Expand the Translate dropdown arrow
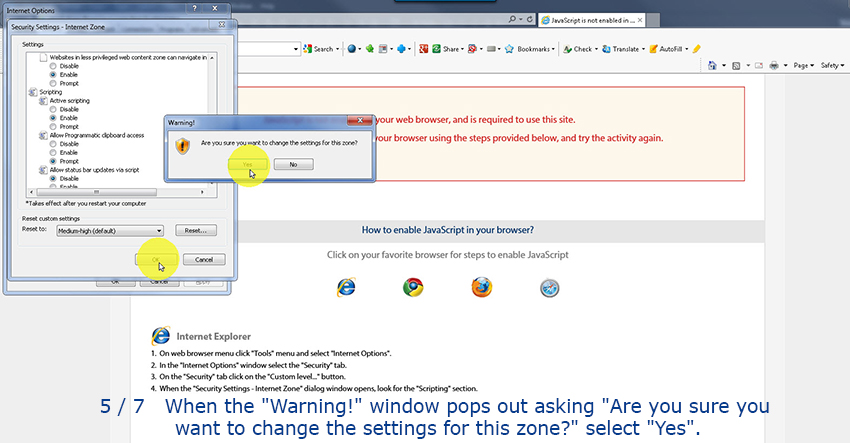The height and width of the screenshot is (443, 850). tap(643, 49)
